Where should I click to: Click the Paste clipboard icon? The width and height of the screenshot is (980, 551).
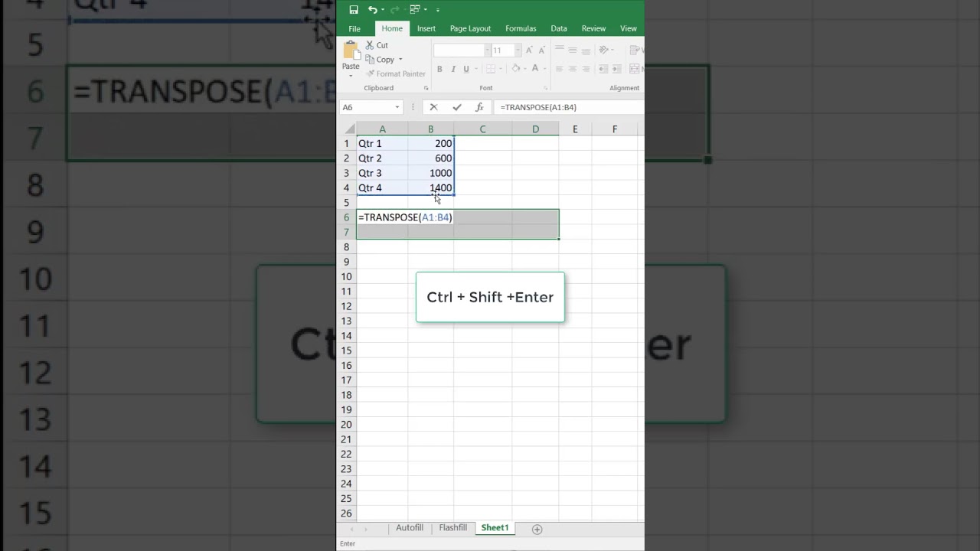tap(351, 51)
